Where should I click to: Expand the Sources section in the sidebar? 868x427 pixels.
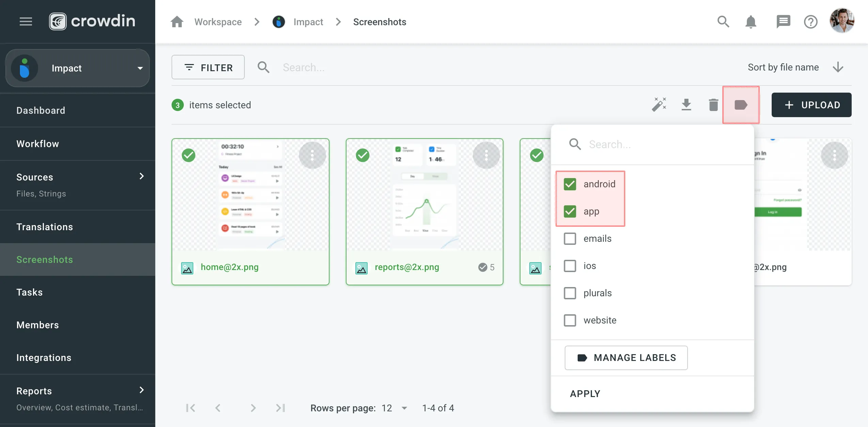point(142,176)
